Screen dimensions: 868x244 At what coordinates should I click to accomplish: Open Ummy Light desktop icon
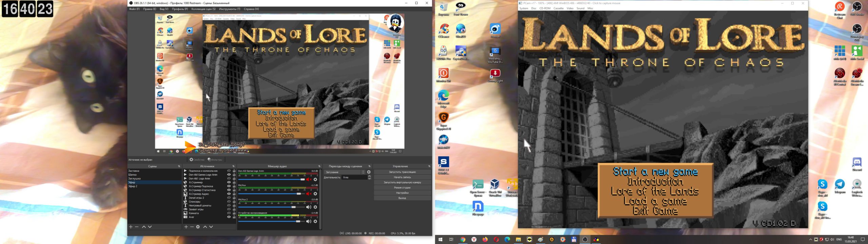(x=495, y=76)
